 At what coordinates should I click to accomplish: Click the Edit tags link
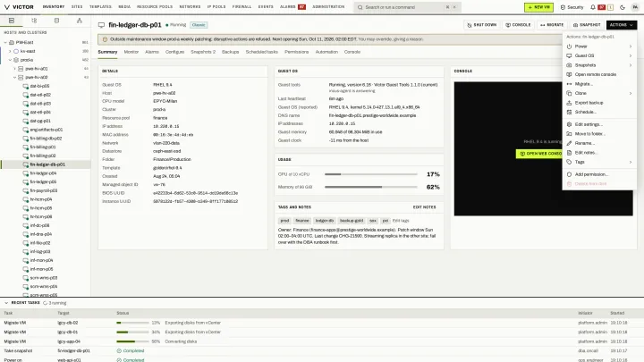pos(401,221)
